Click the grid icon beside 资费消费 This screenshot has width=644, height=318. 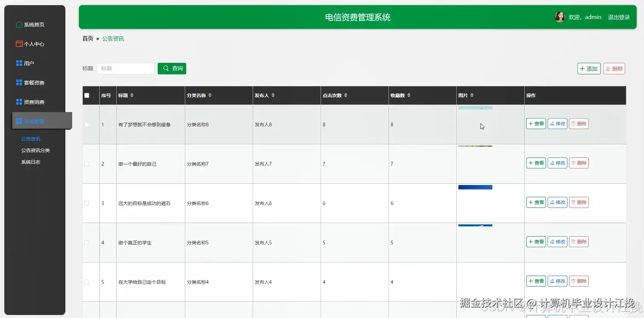[x=19, y=102]
